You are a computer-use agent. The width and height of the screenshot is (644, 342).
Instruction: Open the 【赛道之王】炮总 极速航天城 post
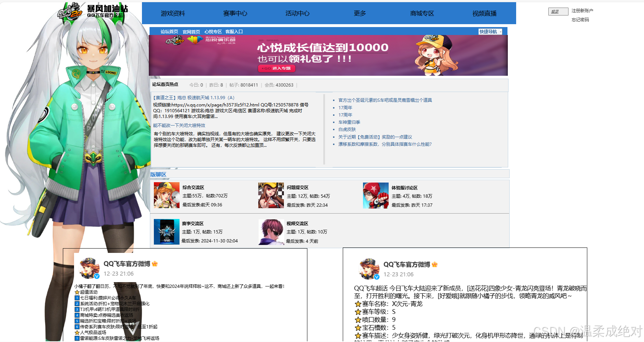194,98
